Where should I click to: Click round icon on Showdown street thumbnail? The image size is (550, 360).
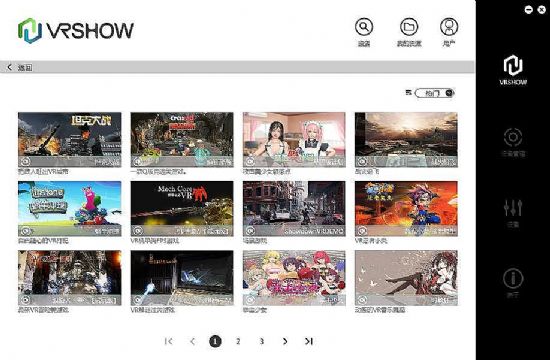coord(250,231)
